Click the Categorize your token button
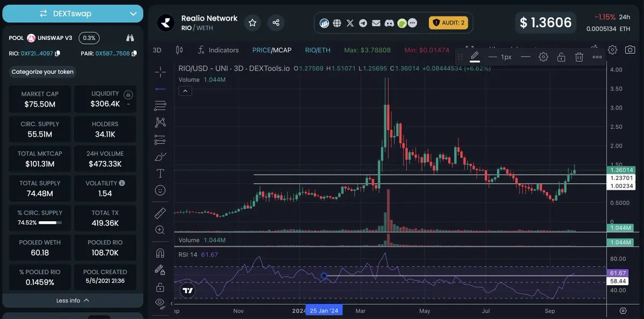The height and width of the screenshot is (319, 644). click(43, 72)
